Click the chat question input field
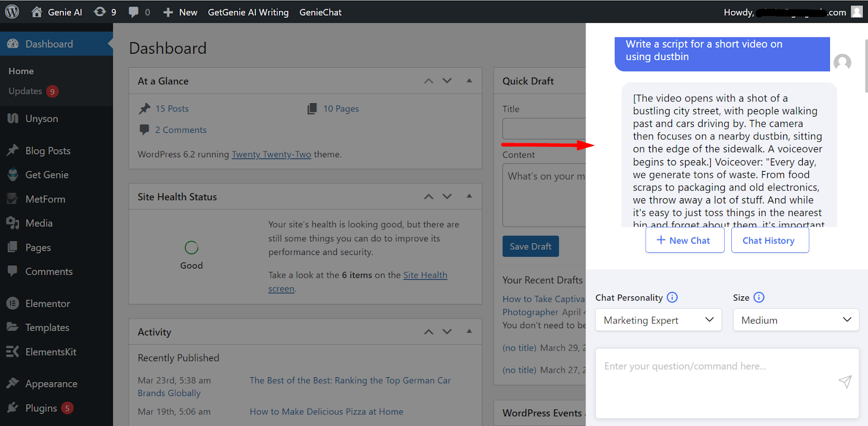 click(x=716, y=383)
